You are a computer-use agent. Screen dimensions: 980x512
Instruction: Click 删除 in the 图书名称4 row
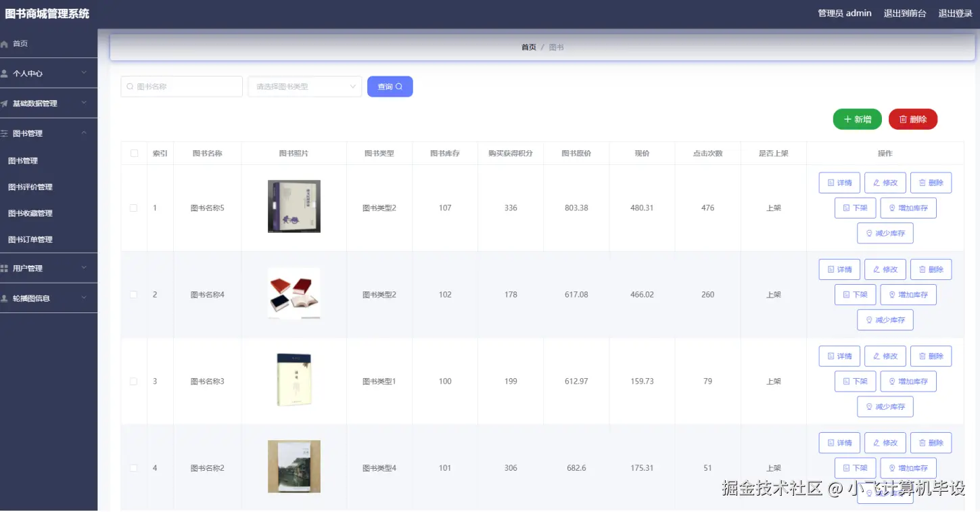931,269
